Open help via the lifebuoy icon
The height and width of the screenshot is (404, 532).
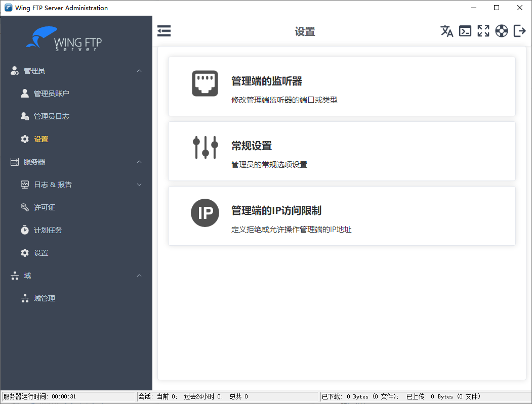tap(502, 31)
